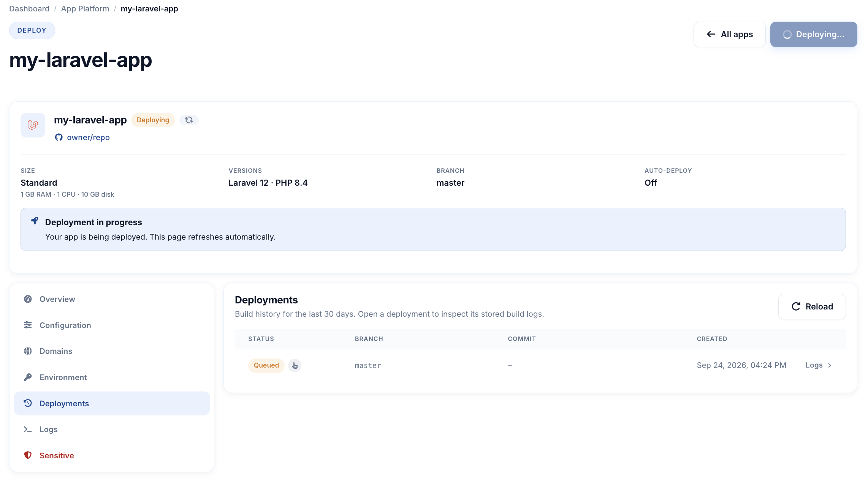Switch to the Domains section
This screenshot has height=483, width=868.
112,351
